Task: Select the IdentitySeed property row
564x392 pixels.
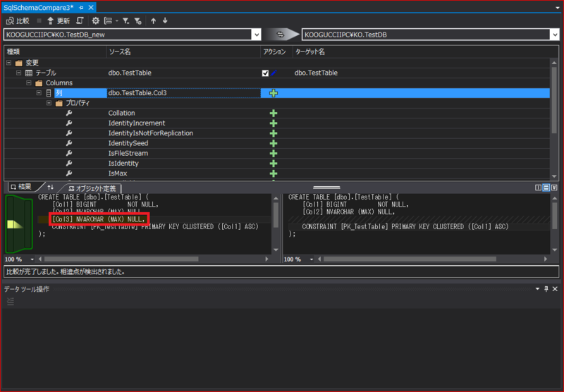Action: point(276,143)
